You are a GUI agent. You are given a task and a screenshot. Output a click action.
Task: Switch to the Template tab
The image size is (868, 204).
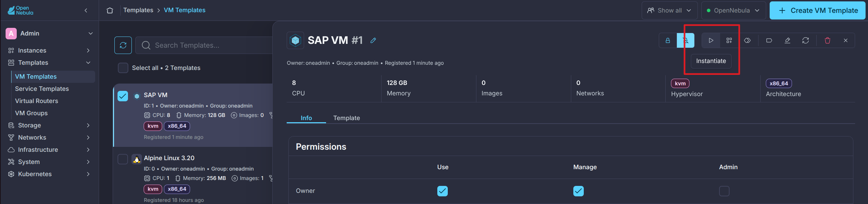[347, 118]
